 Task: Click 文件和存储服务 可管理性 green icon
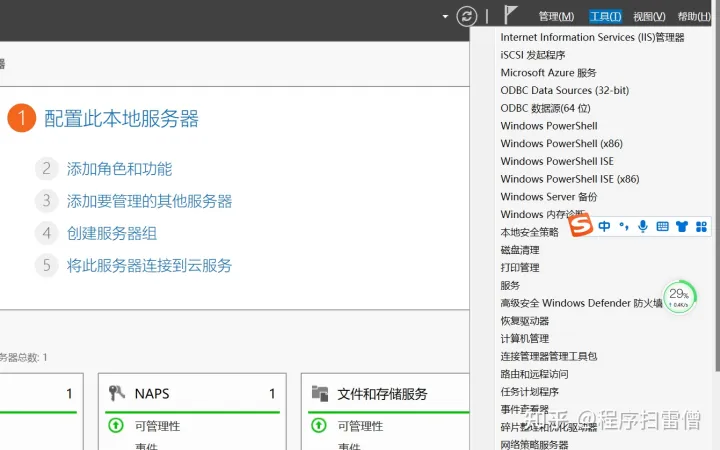point(318,426)
